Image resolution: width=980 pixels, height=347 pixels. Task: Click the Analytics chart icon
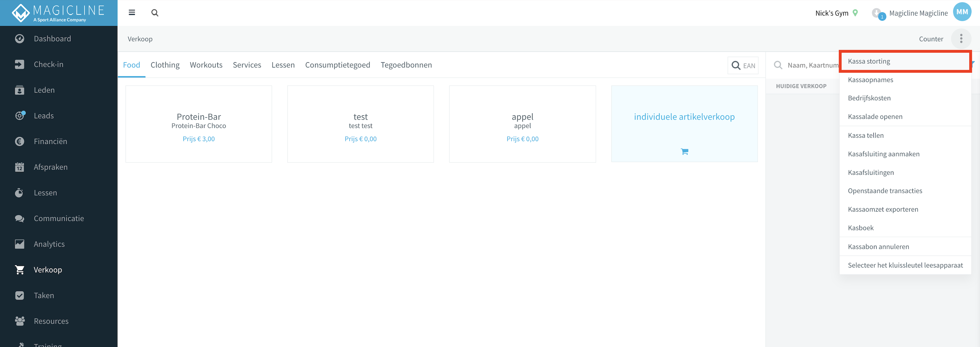tap(19, 244)
